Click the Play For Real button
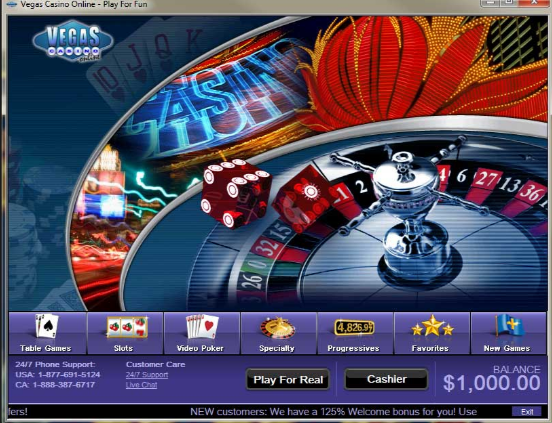The image size is (552, 423). pyautogui.click(x=288, y=379)
